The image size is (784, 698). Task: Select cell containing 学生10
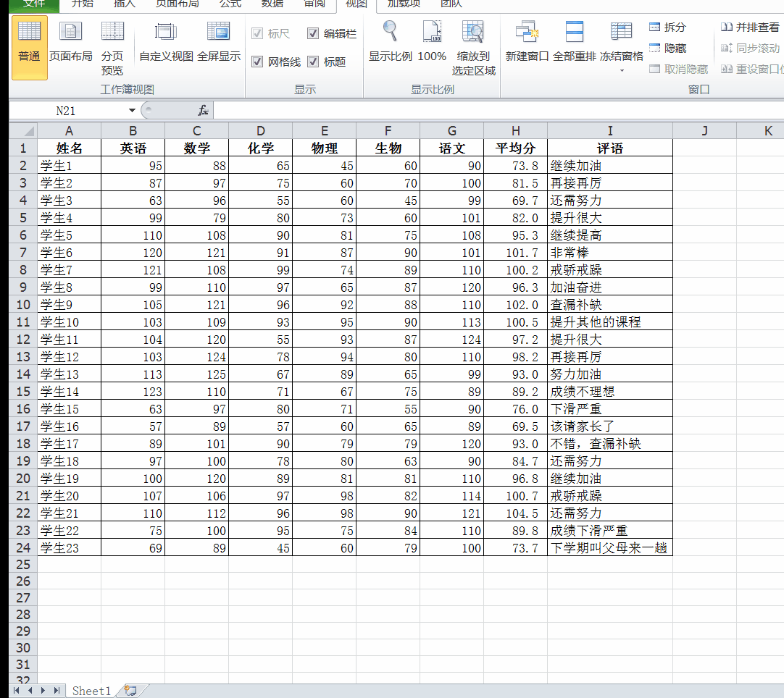pos(69,322)
